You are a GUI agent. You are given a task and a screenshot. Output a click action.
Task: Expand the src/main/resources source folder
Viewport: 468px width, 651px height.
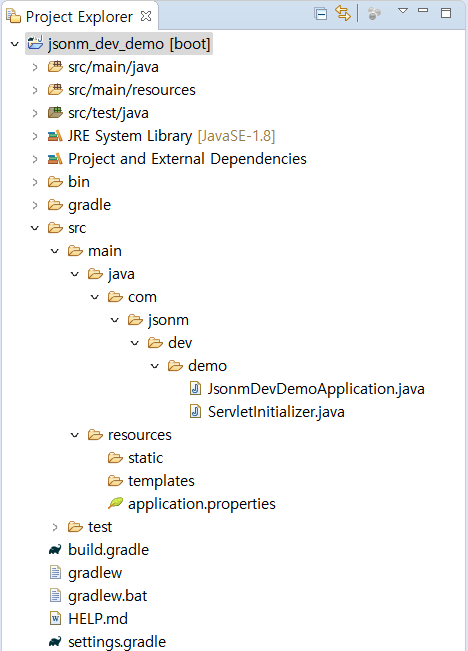[x=35, y=90]
